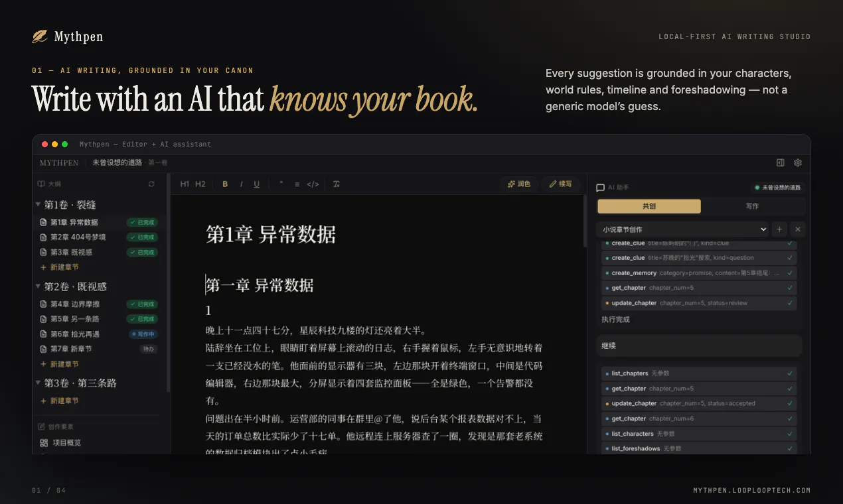Screen dimensions: 843x504
Task: Click the 执行完成 status text
Action: (x=615, y=320)
